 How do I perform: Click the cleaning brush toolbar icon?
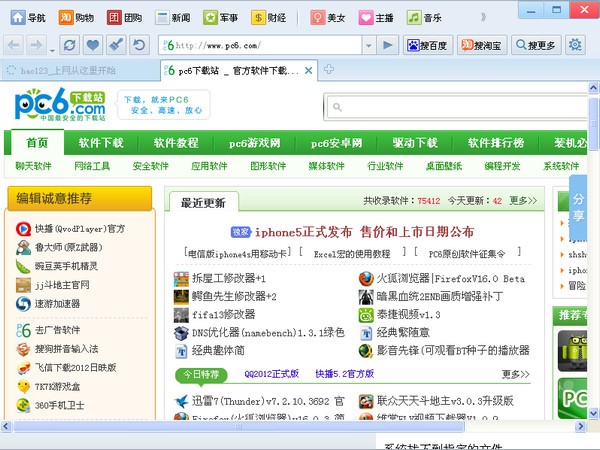coord(116,46)
